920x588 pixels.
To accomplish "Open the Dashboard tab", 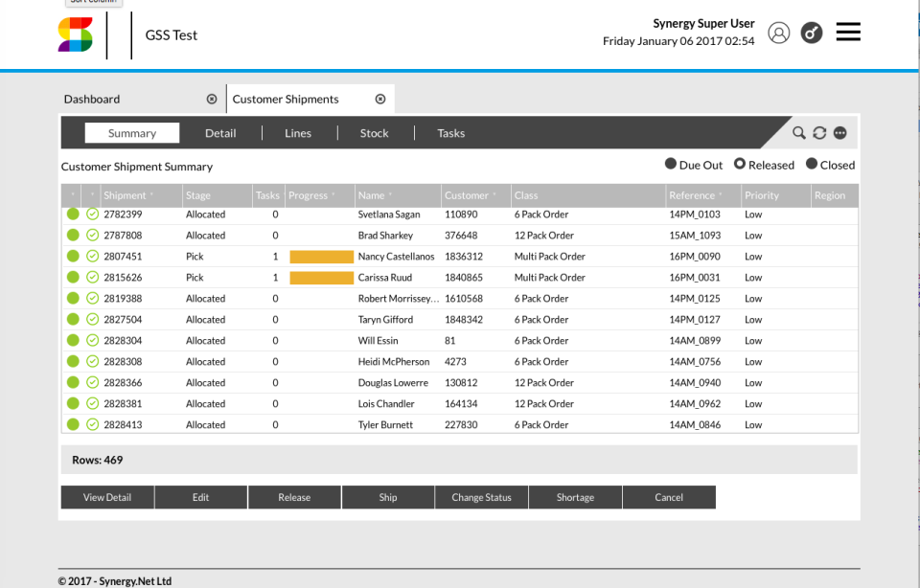I will 92,99.
